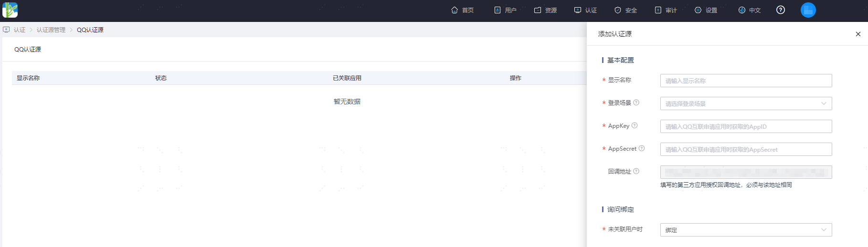Image resolution: width=868 pixels, height=247 pixels.
Task: Expand the 未关联用户时 dropdown showing 绑定
Action: click(746, 230)
